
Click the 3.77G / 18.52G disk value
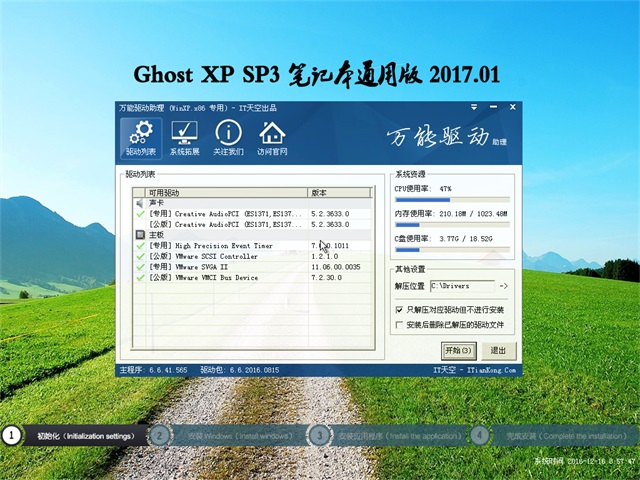pos(466,239)
